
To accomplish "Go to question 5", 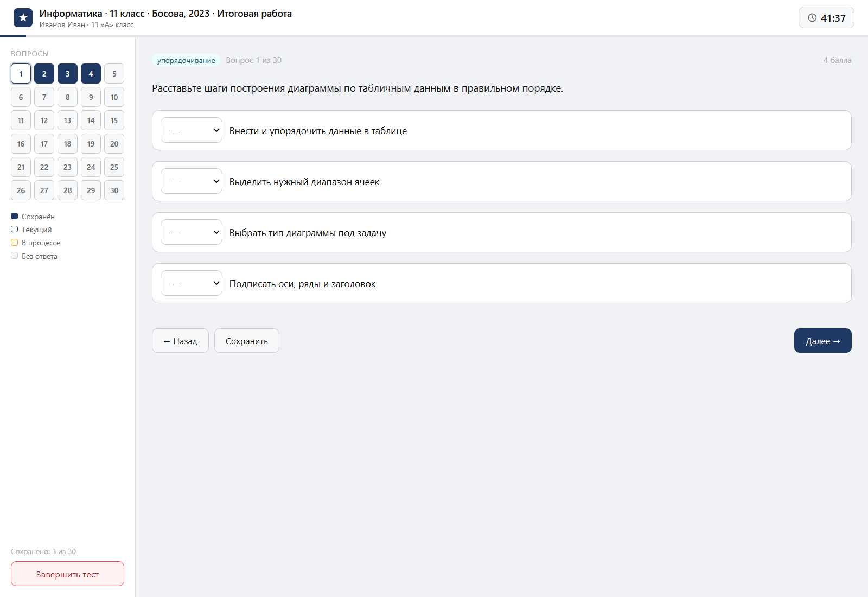I will (x=114, y=74).
